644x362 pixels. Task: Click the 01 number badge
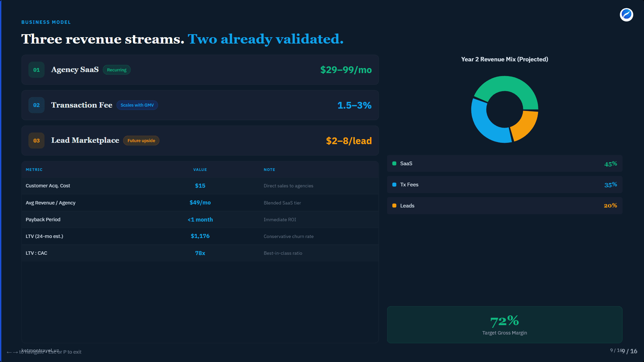(36, 70)
